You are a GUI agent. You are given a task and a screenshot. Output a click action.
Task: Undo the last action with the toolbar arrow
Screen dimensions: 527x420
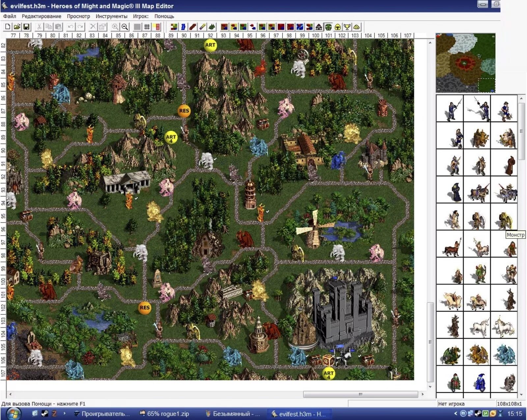click(x=70, y=27)
